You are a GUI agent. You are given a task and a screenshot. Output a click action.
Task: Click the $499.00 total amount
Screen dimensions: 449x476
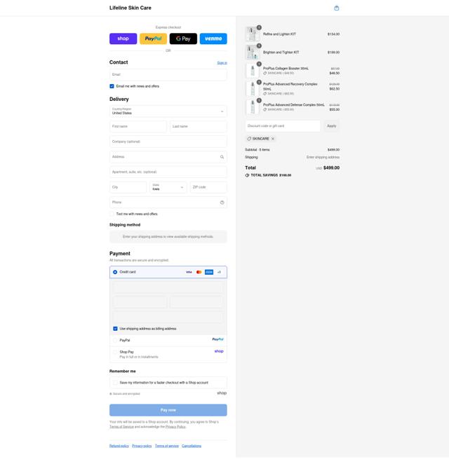coord(331,168)
